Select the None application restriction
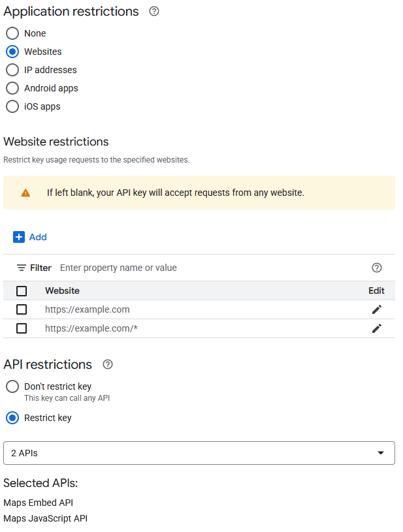The image size is (403, 532). tap(12, 33)
